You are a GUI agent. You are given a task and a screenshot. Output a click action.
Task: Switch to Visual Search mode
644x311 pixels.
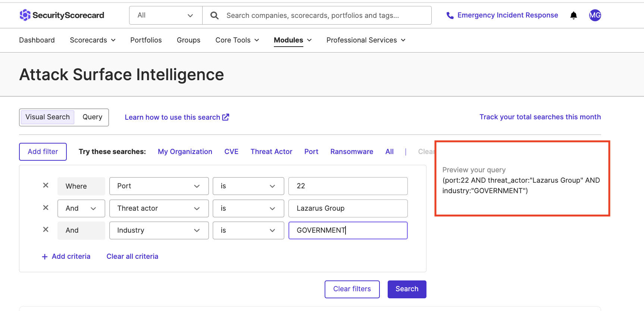[47, 117]
